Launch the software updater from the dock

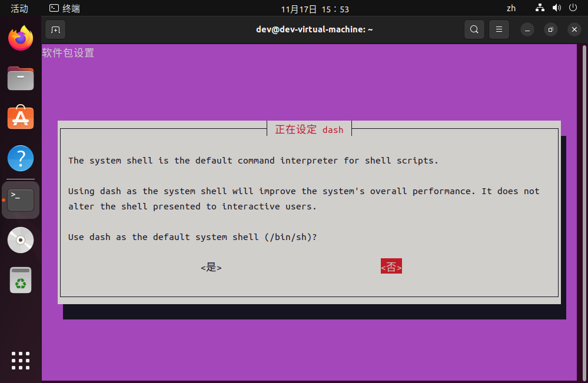[20, 280]
